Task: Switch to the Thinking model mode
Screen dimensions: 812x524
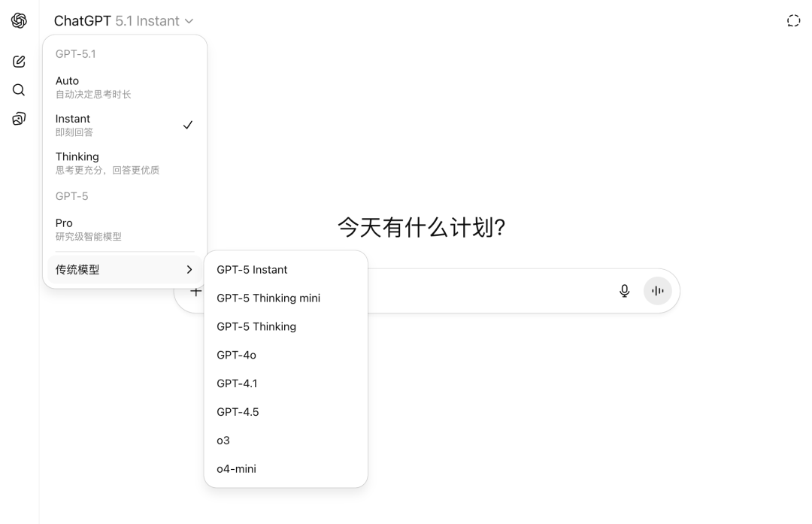Action: 124,162
